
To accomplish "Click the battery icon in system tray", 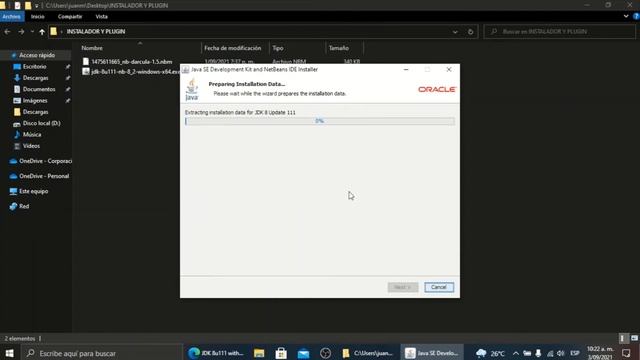I will click(527, 353).
